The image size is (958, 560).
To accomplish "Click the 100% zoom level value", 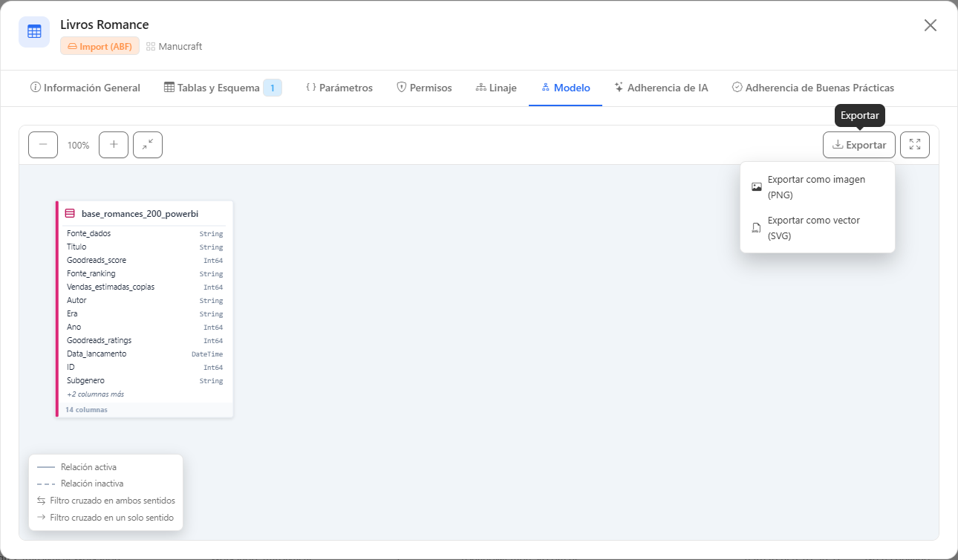I will [78, 145].
